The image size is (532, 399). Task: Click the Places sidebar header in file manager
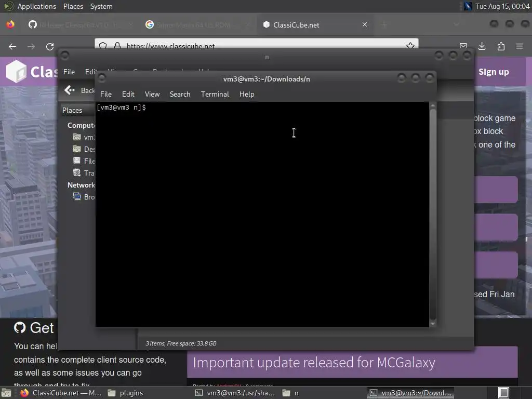[72, 110]
